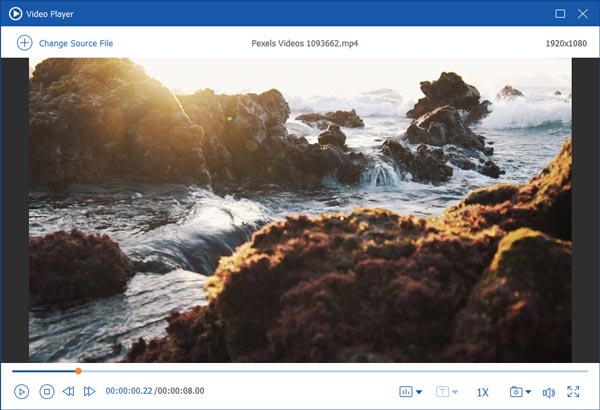Expand the snapshot options dropdown arrow
600x410 pixels.
[529, 392]
